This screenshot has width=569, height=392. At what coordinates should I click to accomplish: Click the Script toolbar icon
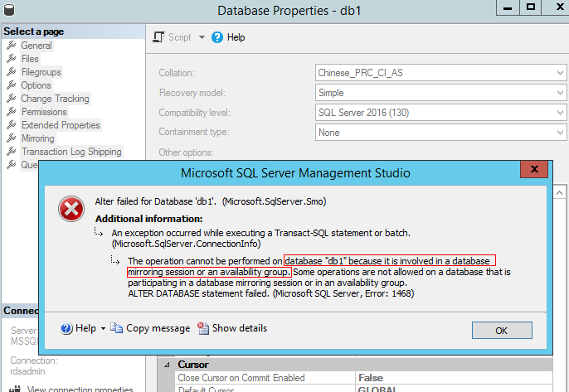[x=158, y=37]
